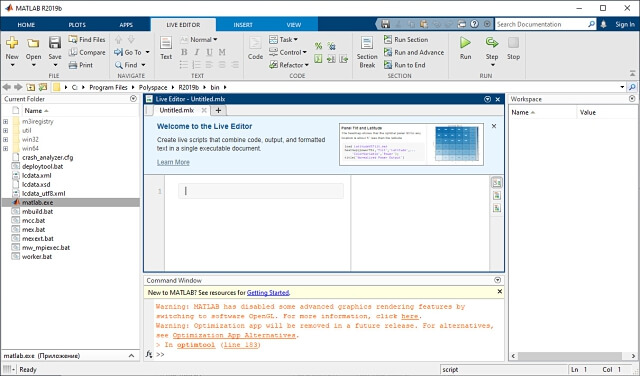Expand the win64 folder

(x=5, y=149)
